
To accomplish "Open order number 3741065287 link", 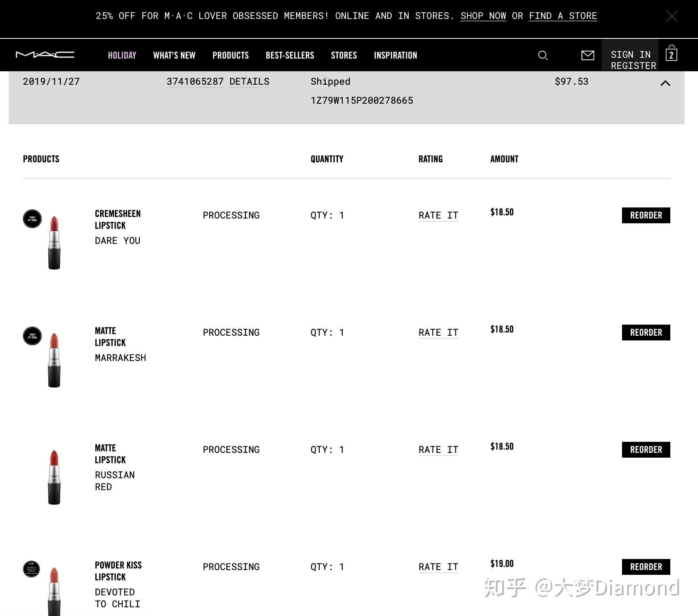I will tap(195, 82).
